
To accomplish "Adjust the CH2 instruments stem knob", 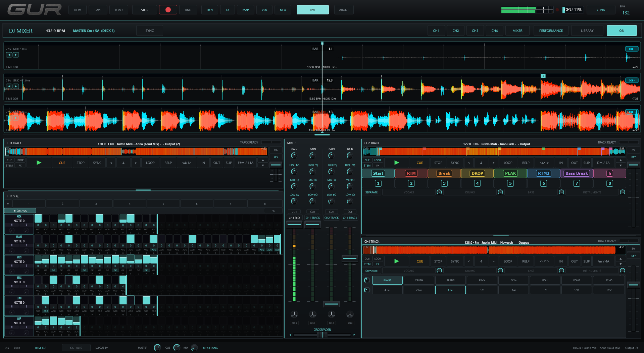I will point(623,192).
